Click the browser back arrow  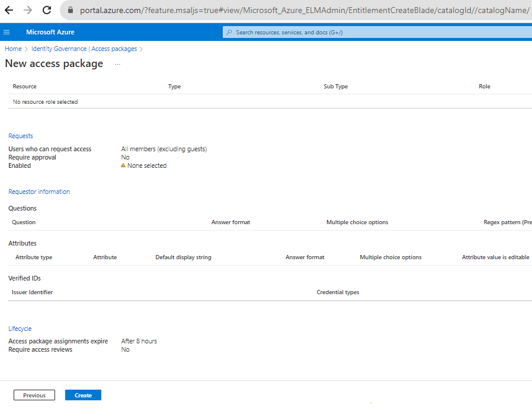(9, 10)
